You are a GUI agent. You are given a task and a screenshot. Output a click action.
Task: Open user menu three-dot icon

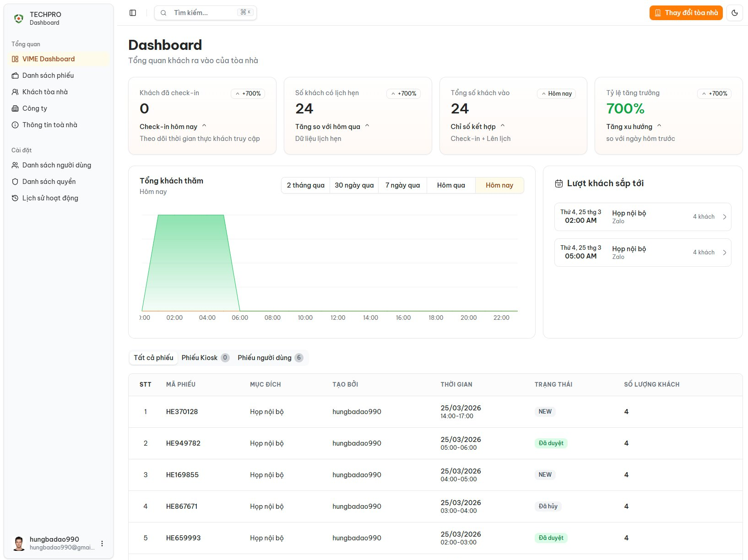[102, 544]
